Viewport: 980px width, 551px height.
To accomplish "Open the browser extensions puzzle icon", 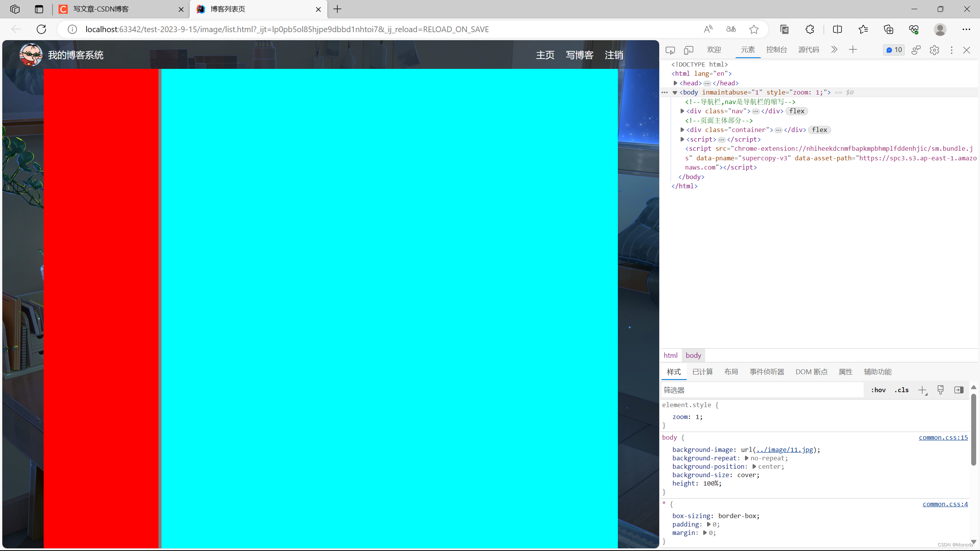I will [x=810, y=29].
